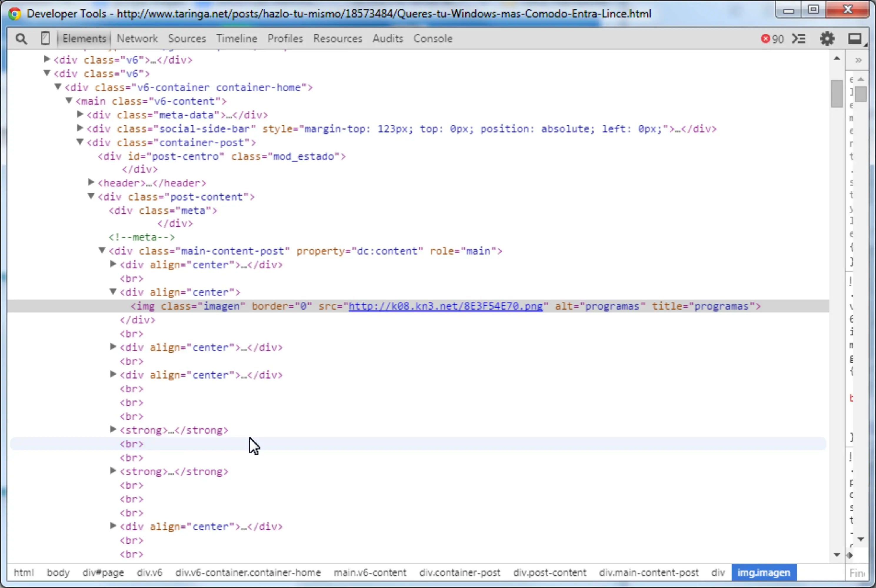Collapse the v6-container container-home div
876x588 pixels.
coord(58,87)
